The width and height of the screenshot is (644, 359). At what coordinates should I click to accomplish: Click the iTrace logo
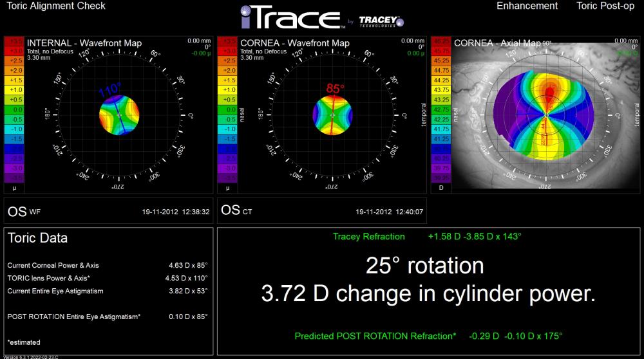click(x=292, y=17)
